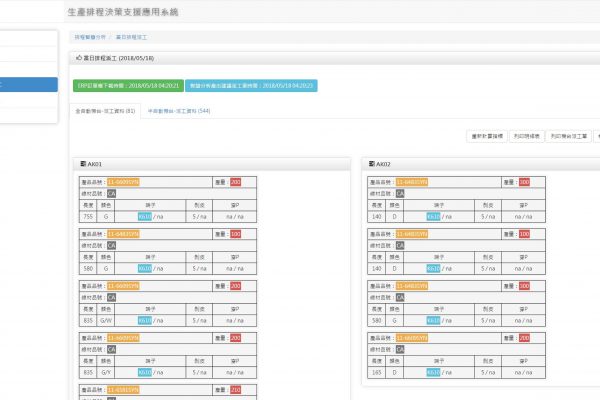Screen dimensions: 600x400
Task: Click the red quantity 100 in AK01 length 580 card
Action: coord(235,234)
